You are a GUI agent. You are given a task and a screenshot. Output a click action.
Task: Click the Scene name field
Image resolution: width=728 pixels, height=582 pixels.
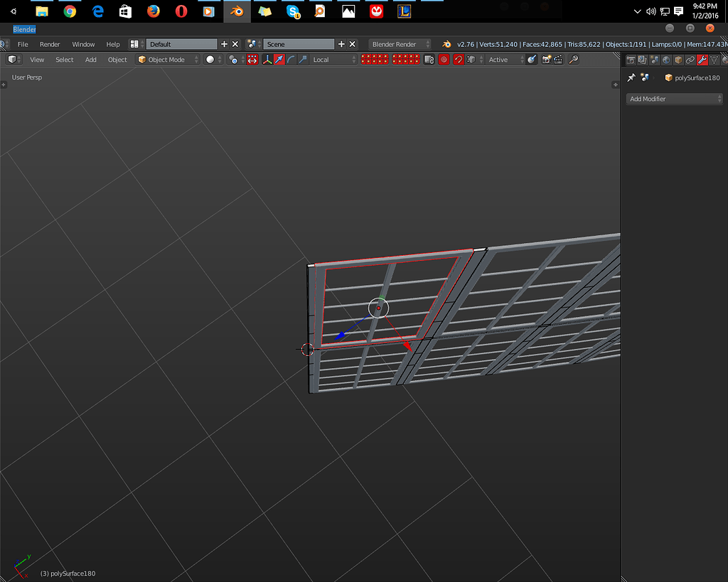299,44
